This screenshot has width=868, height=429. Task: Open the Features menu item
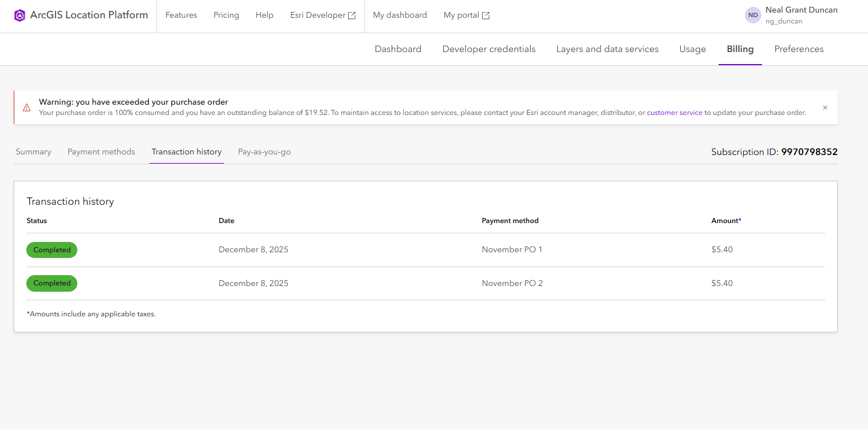point(181,15)
